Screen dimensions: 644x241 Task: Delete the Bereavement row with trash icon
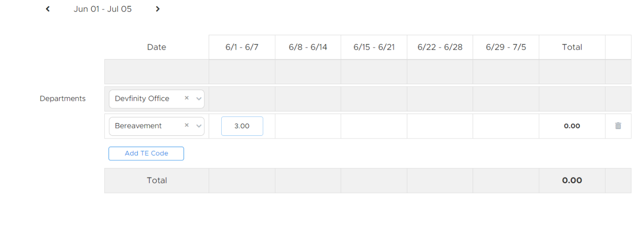[x=618, y=126]
